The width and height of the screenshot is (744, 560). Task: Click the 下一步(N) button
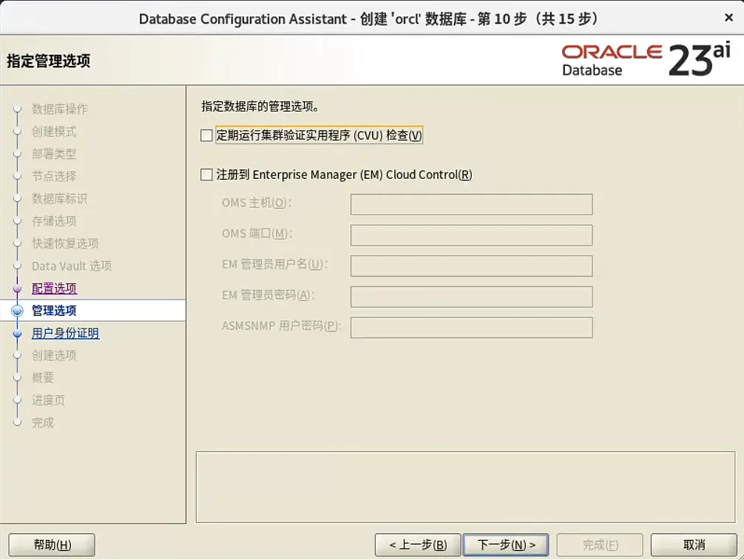(506, 544)
